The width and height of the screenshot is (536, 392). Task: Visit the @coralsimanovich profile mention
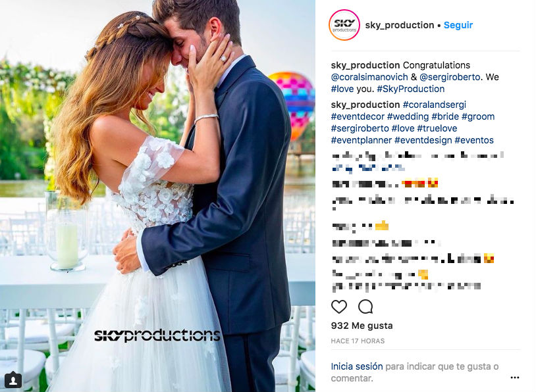click(x=369, y=77)
